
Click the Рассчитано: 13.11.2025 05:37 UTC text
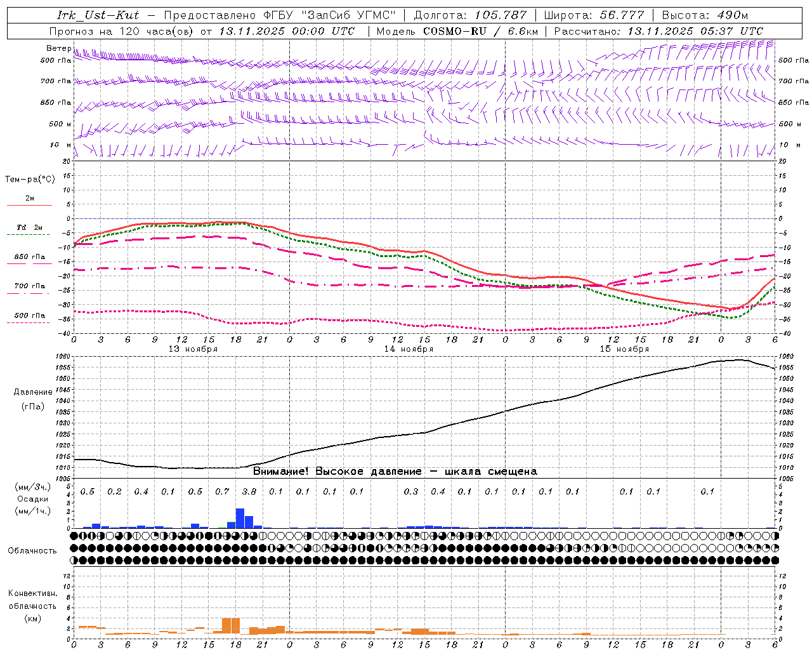(x=658, y=30)
